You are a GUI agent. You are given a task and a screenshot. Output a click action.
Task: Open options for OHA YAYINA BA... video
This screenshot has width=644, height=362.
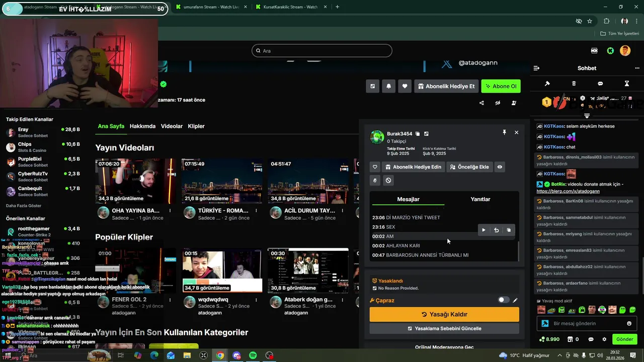point(170,211)
